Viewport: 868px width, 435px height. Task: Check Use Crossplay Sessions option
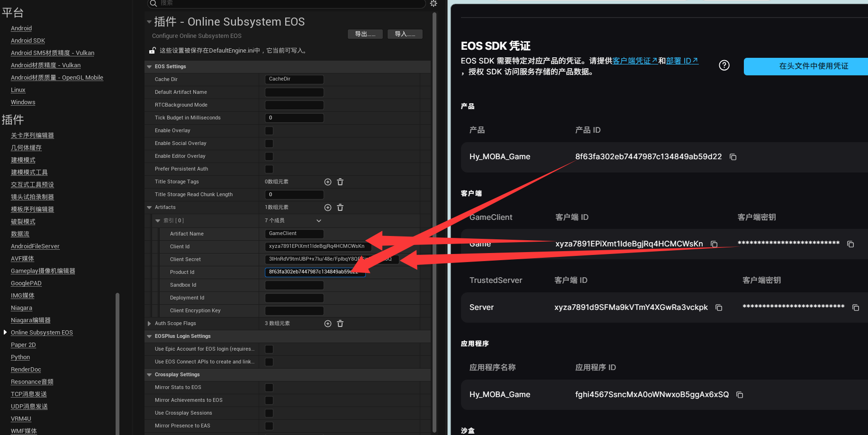click(x=269, y=413)
